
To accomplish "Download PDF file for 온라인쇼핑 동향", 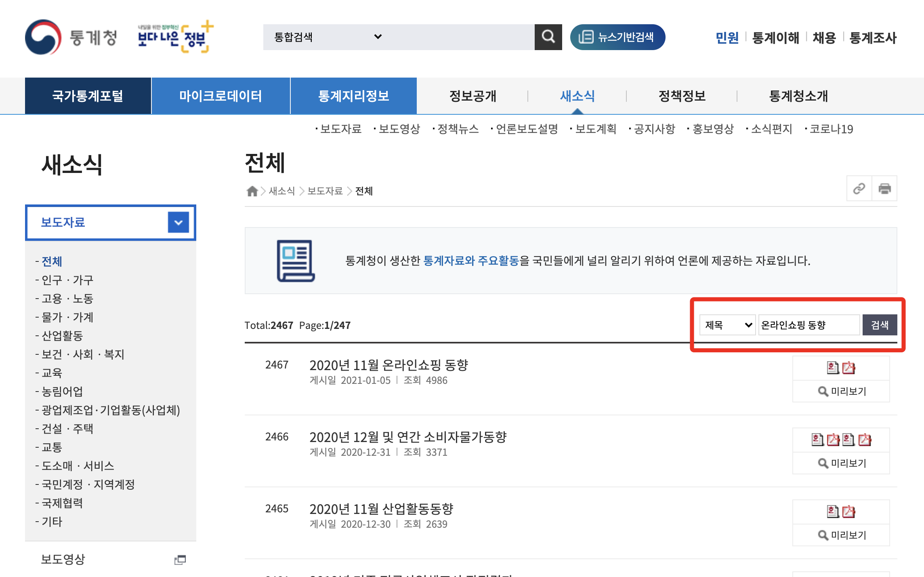I will pyautogui.click(x=849, y=368).
